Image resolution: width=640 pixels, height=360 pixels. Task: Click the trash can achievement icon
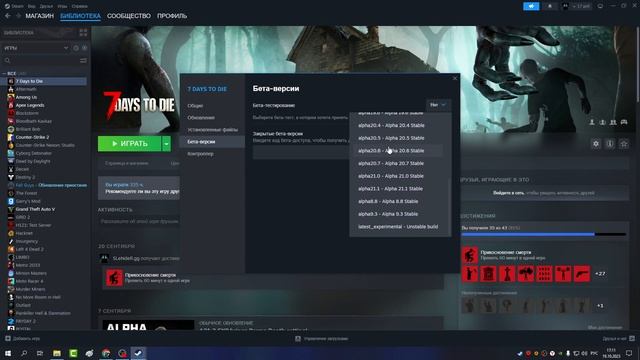click(x=488, y=274)
